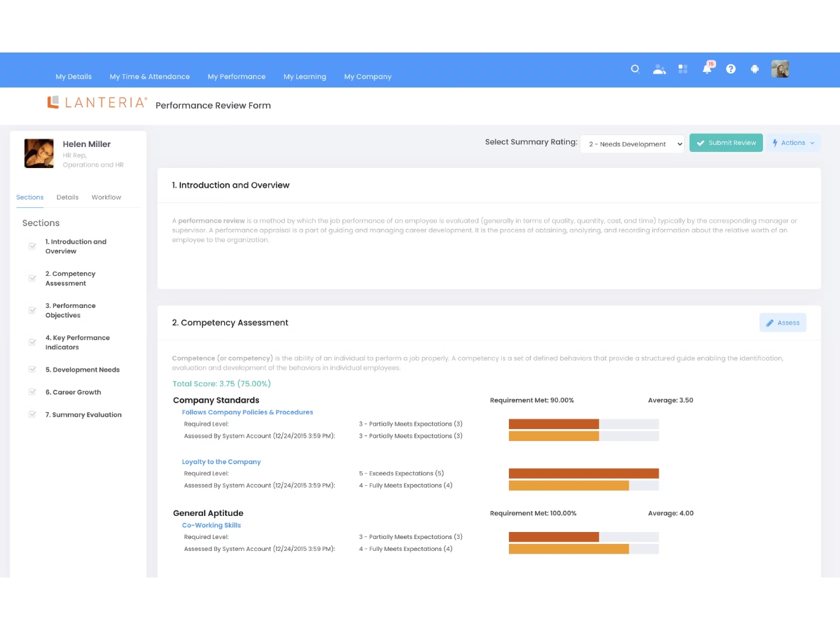Image resolution: width=840 pixels, height=630 pixels.
Task: Toggle checkbox beside Competency Assessment section
Action: click(x=32, y=279)
